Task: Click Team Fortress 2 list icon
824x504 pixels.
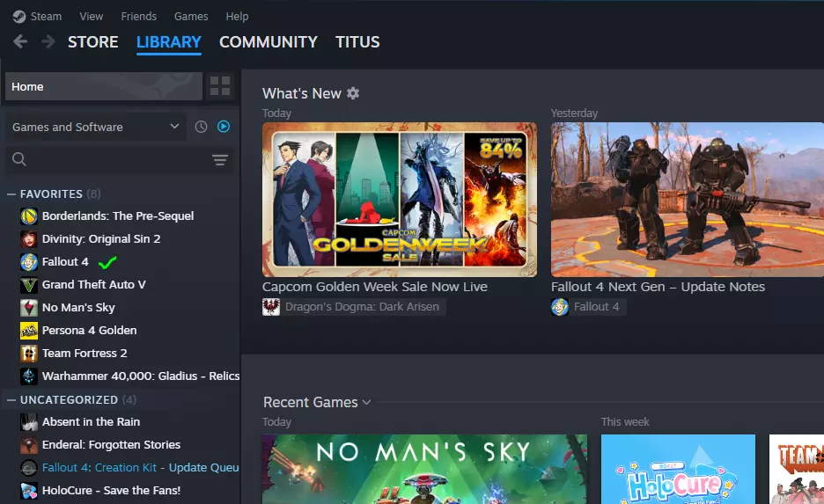Action: click(29, 354)
